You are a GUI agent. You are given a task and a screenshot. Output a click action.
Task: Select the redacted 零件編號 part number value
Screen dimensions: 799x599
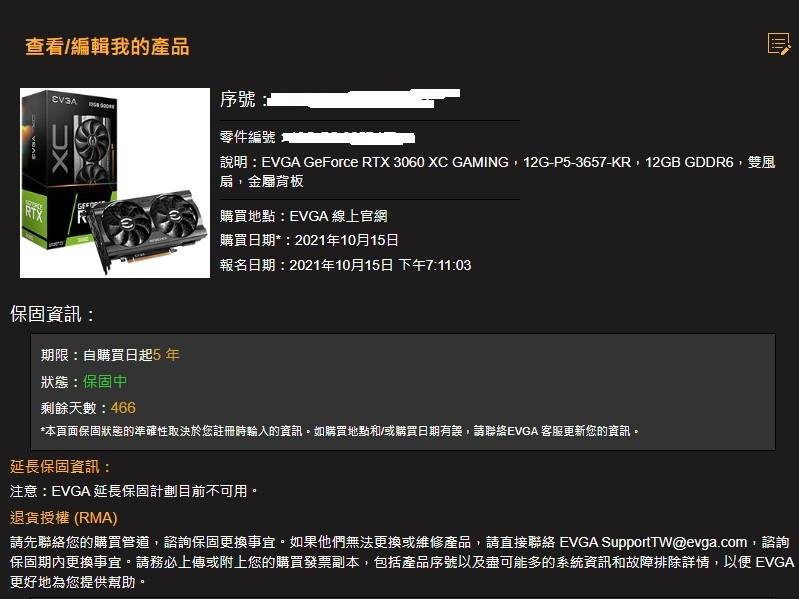[349, 137]
